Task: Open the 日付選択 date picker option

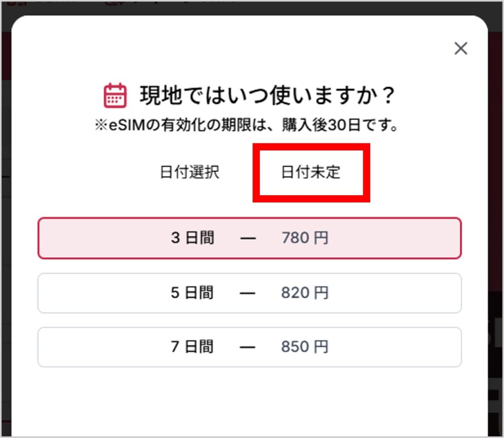Action: click(191, 172)
